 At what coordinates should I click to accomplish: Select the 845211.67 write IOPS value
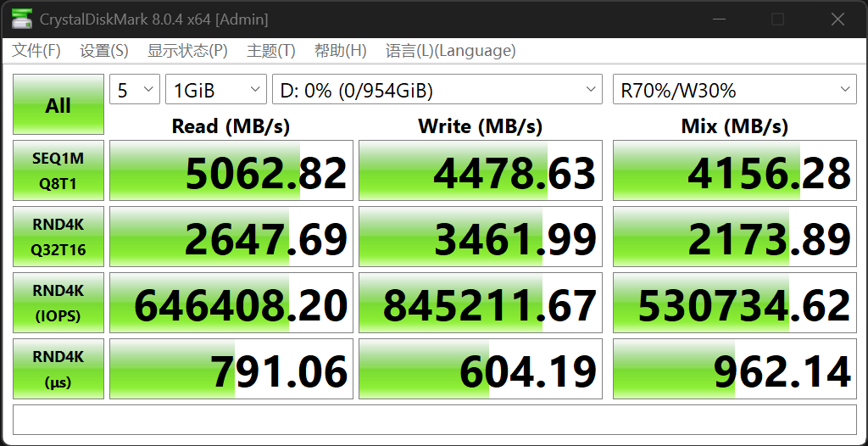[x=481, y=303]
